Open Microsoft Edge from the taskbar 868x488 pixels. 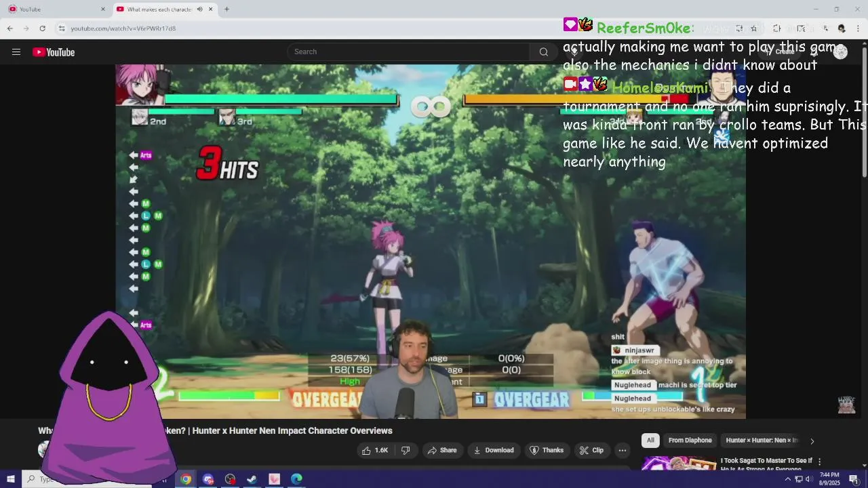(x=296, y=479)
